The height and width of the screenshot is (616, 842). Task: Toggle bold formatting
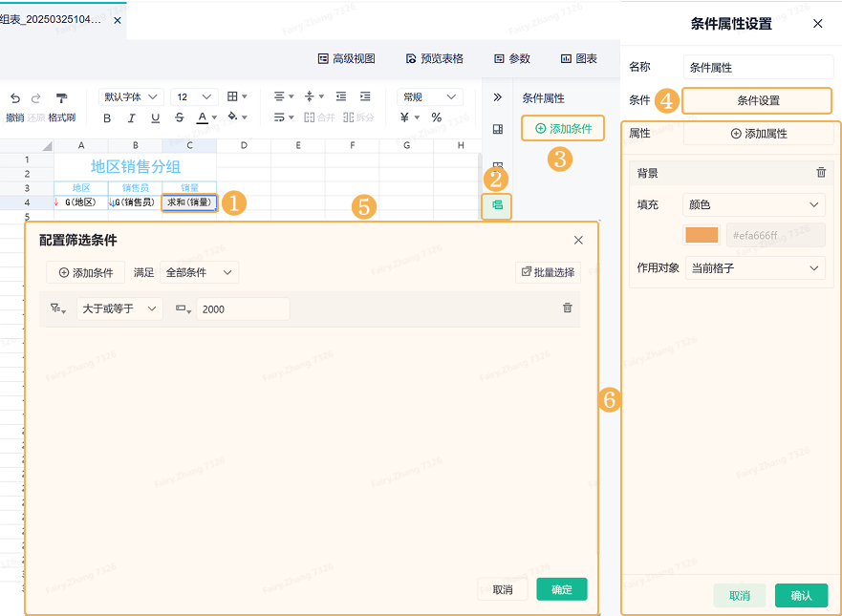tap(107, 118)
